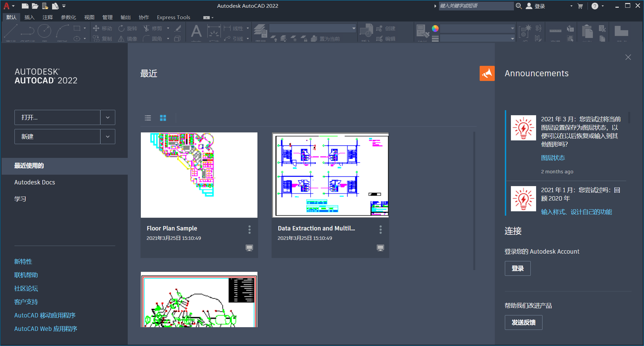The image size is (644, 346).
Task: Switch recent files to list view
Action: 148,118
